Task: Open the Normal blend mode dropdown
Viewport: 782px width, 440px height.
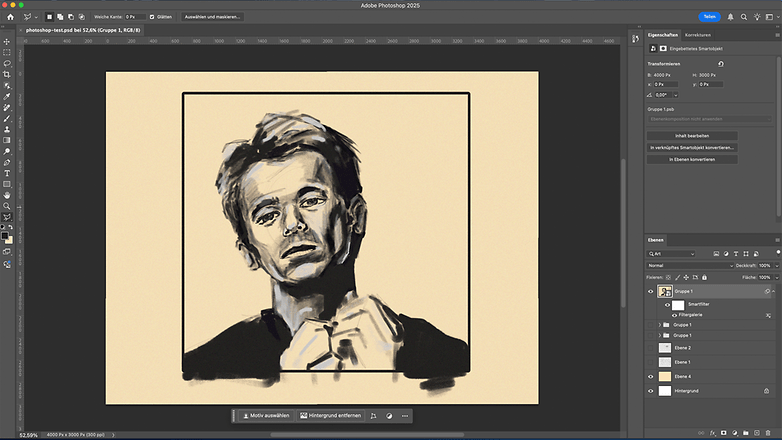Action: click(690, 266)
